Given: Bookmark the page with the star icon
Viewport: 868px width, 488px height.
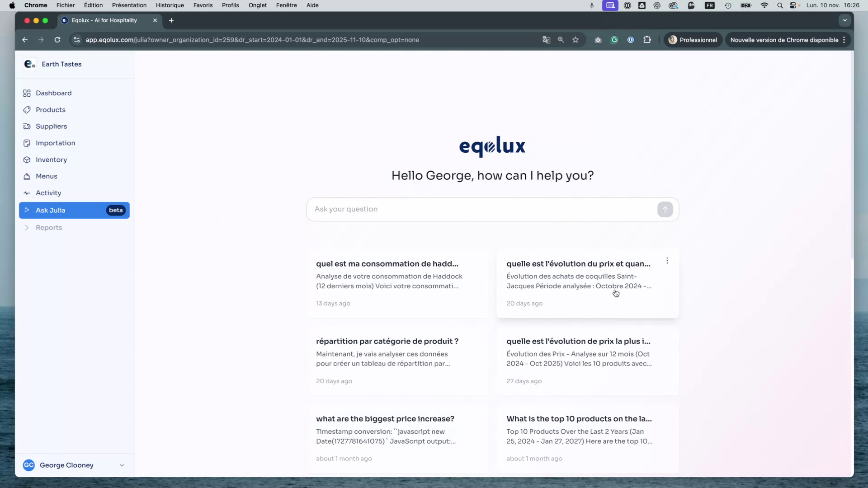Looking at the screenshot, I should coord(576,40).
